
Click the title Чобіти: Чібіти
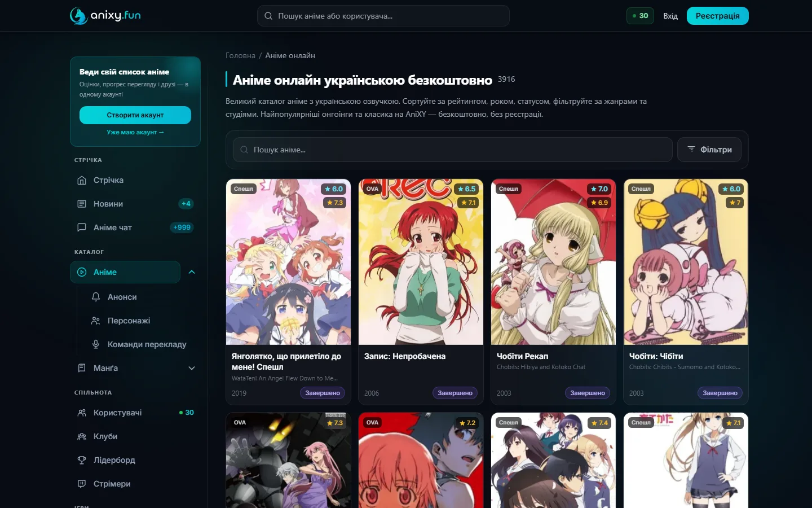(656, 356)
